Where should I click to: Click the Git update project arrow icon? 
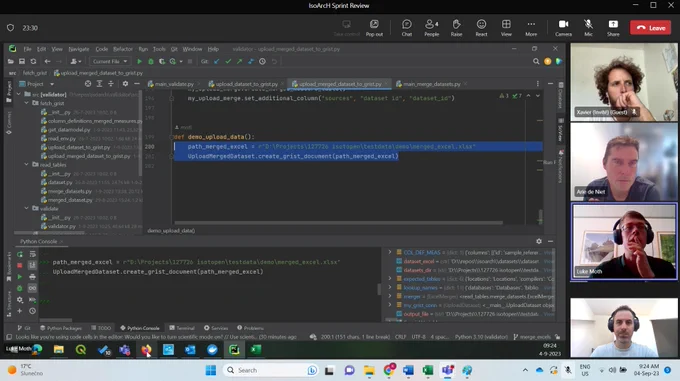[217, 62]
